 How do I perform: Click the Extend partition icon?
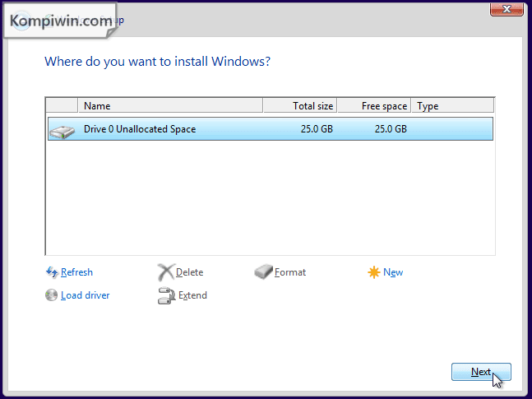166,295
